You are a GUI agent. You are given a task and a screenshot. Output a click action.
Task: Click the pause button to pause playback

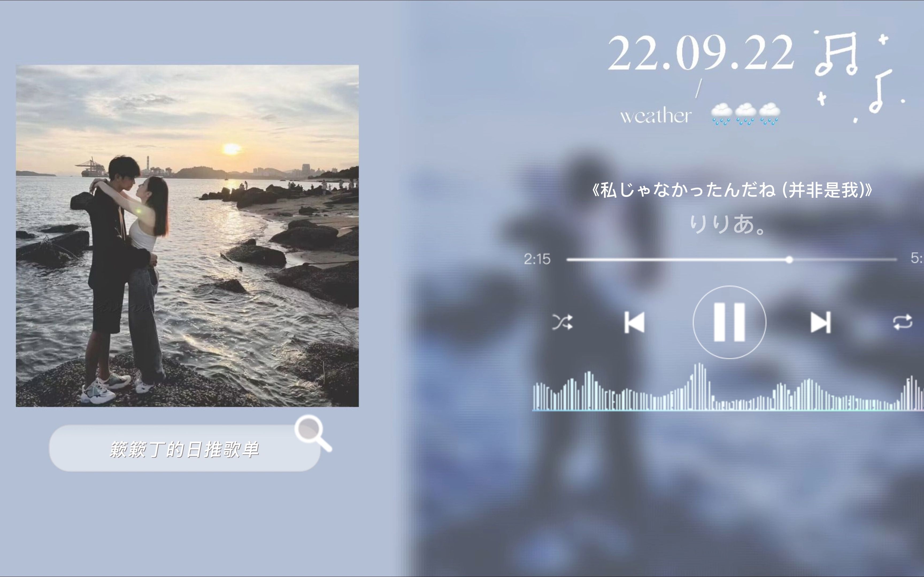click(x=728, y=321)
